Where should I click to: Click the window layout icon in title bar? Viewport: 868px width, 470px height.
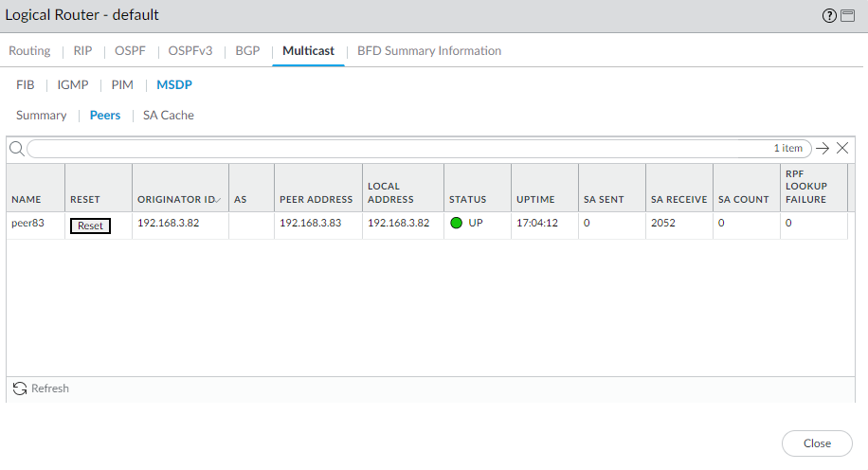point(847,16)
